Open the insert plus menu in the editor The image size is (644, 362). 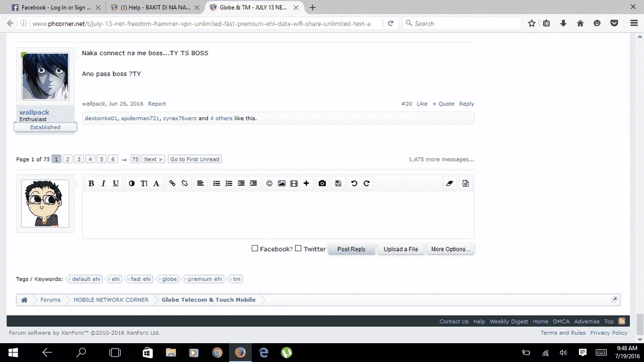(x=306, y=183)
